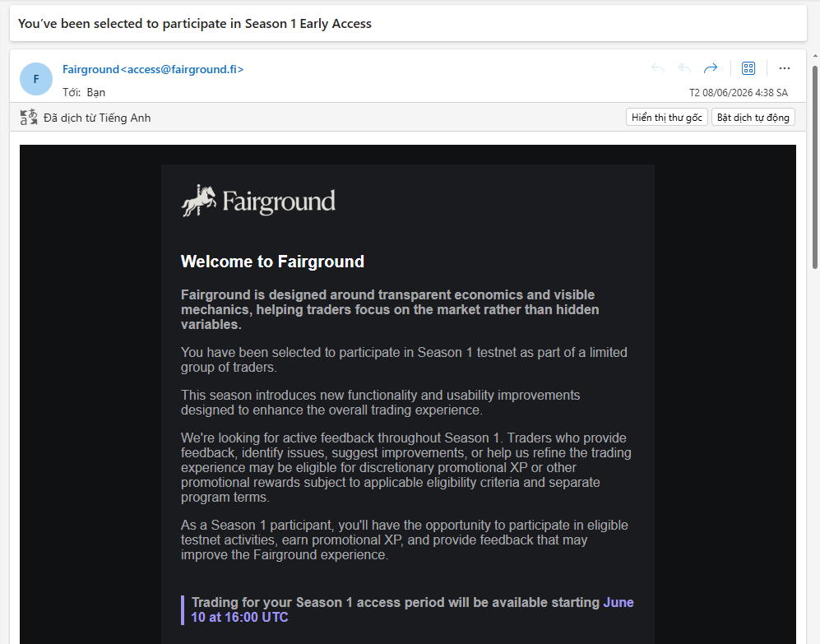Click the 'Welcome to Fairground' heading

tap(272, 261)
